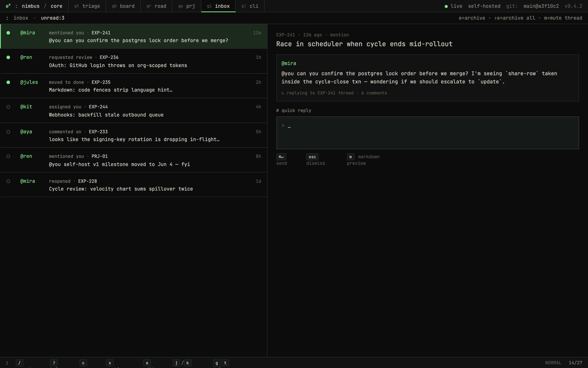588x368 pixels.
Task: Select the inbox tab
Action: [218, 6]
